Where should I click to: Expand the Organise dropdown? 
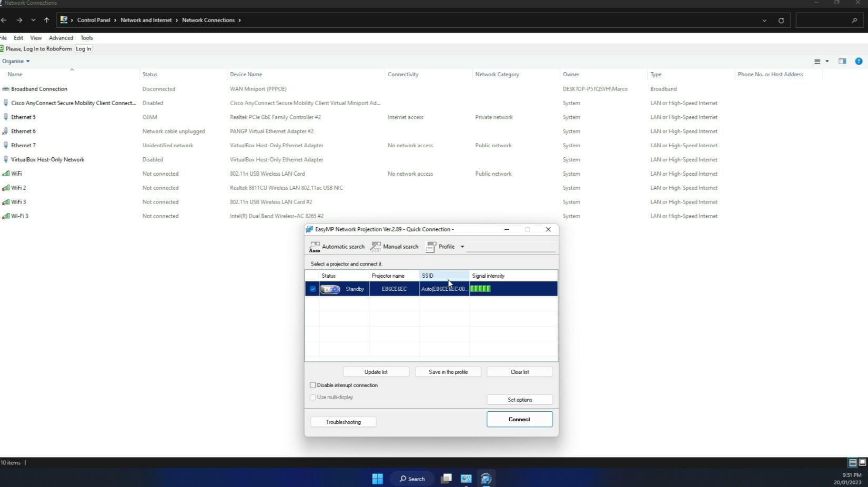[15, 61]
